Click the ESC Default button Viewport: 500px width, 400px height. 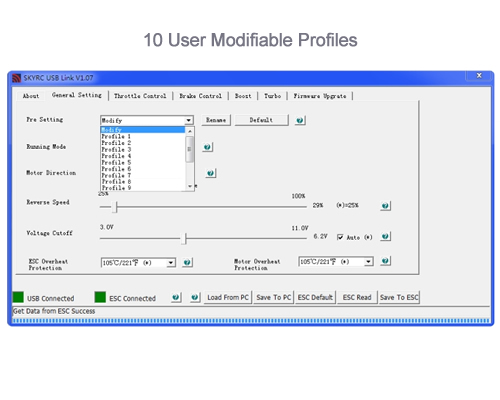(315, 297)
